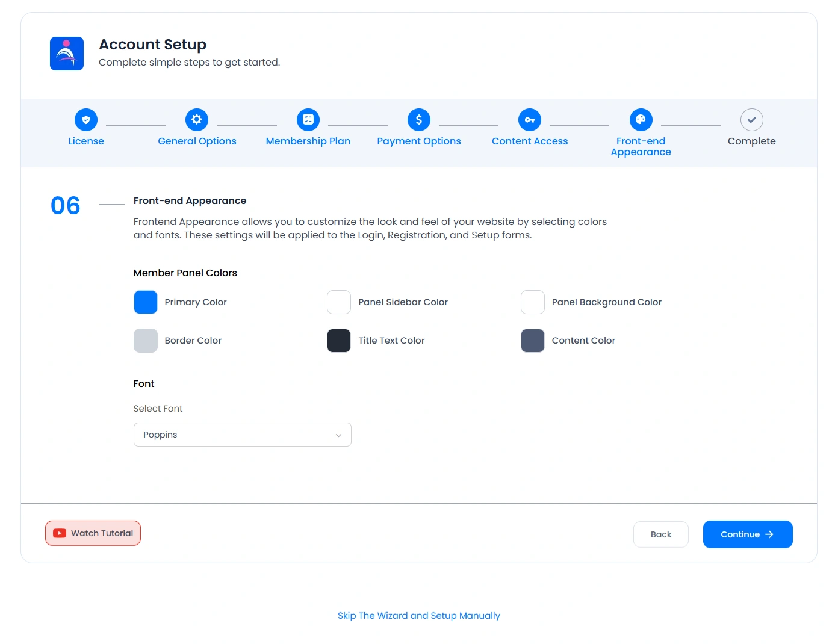Click the Account Setup app logo
Image resolution: width=838 pixels, height=644 pixels.
click(66, 54)
